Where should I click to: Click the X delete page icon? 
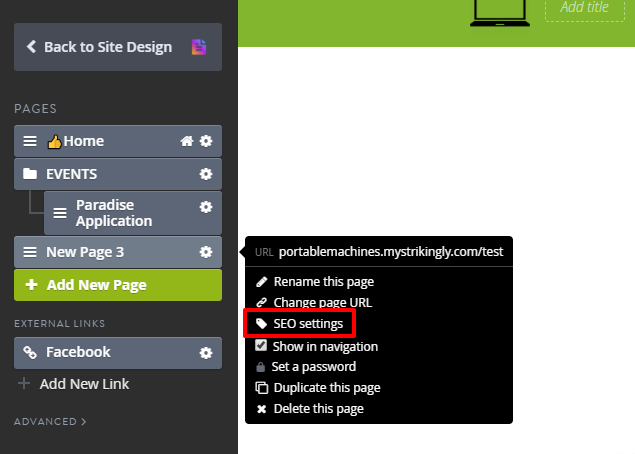click(x=262, y=409)
